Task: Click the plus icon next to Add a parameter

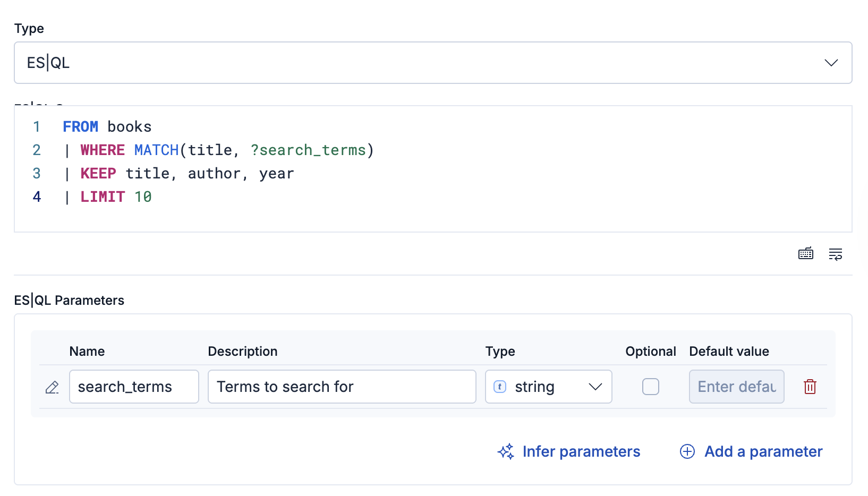Action: click(x=687, y=451)
